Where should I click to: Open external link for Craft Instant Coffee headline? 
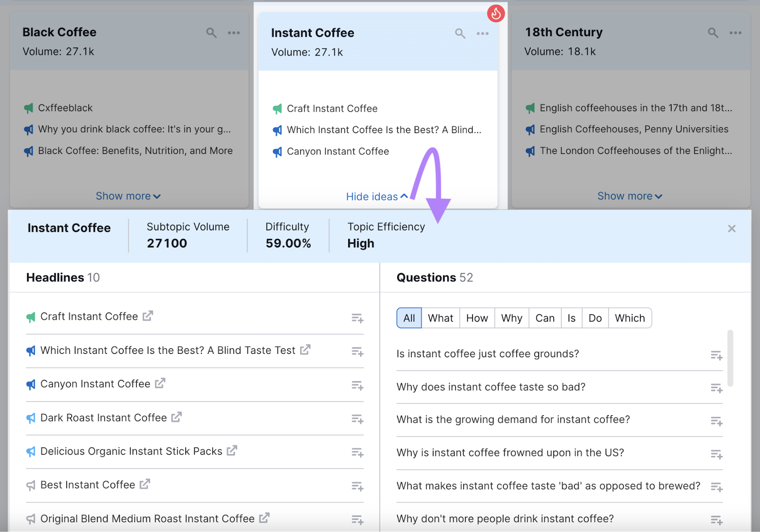click(x=148, y=315)
